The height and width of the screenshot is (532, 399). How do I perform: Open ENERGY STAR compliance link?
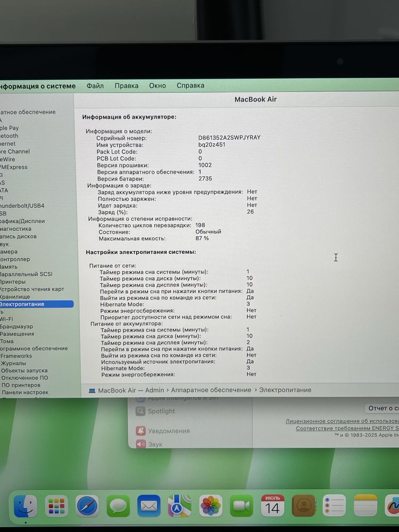coord(347,428)
